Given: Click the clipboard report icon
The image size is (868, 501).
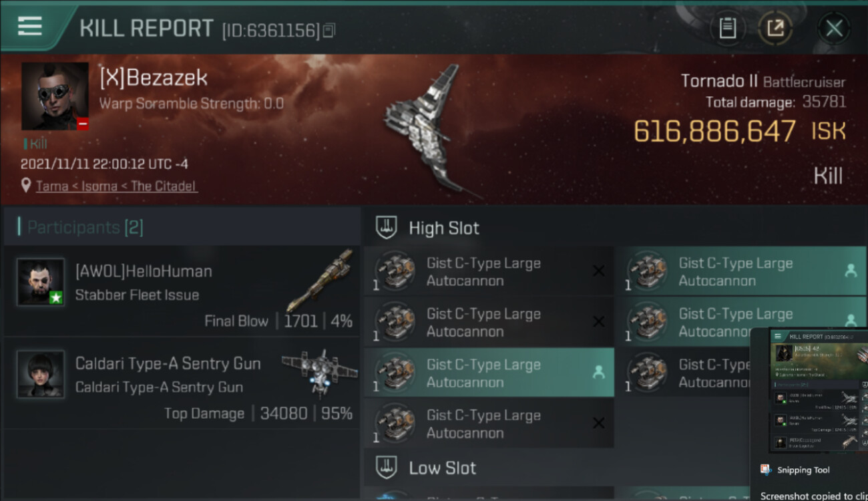Looking at the screenshot, I should point(727,28).
